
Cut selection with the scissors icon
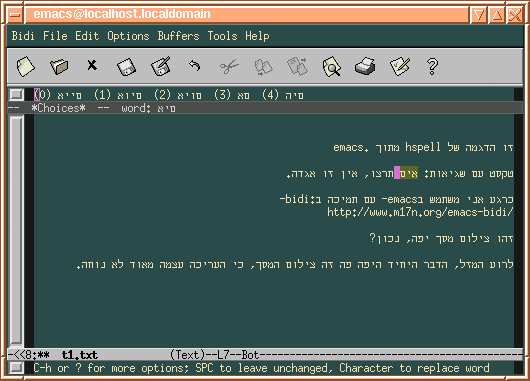click(229, 66)
